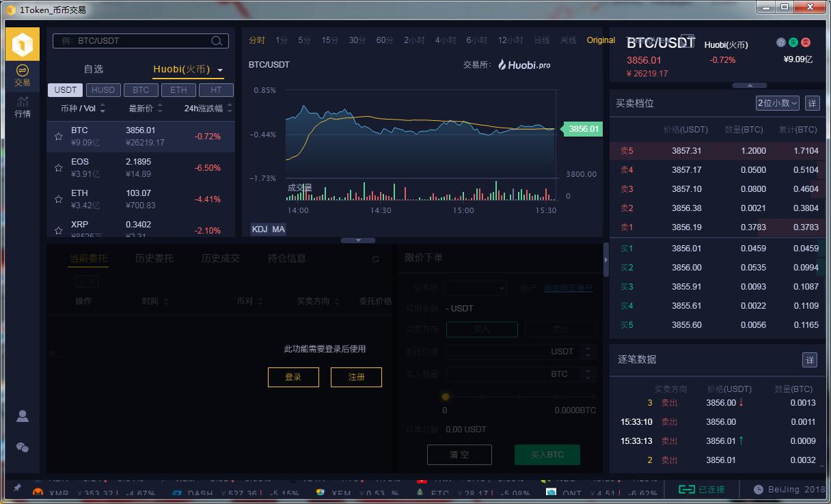The image size is (831, 504).
Task: Open 详 details for 逐笔数据 trades
Action: (x=809, y=360)
